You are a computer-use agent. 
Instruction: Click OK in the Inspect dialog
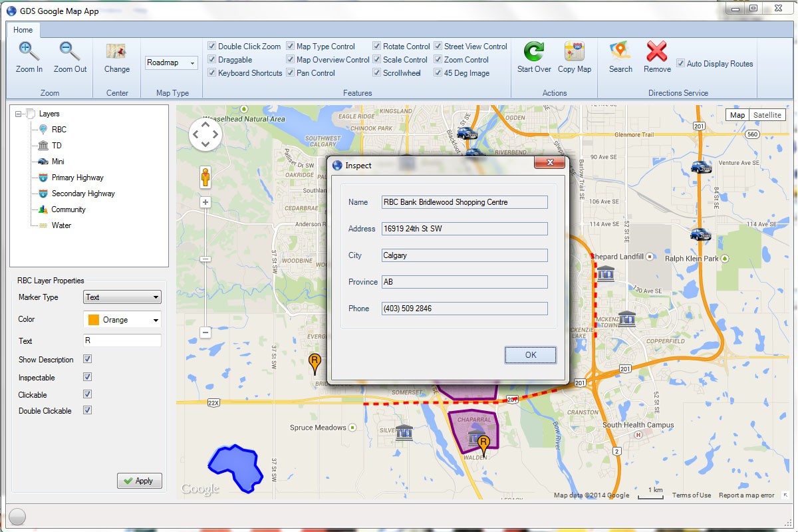click(531, 355)
